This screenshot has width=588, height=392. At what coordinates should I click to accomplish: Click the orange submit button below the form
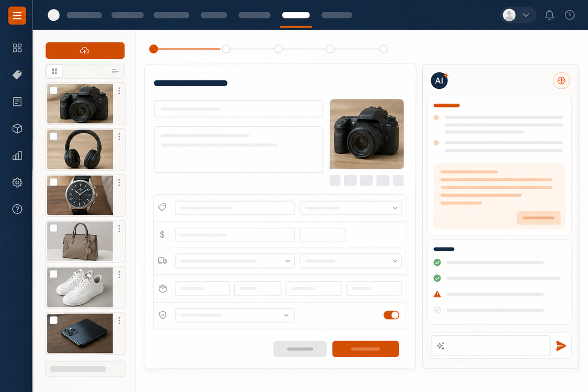(365, 349)
